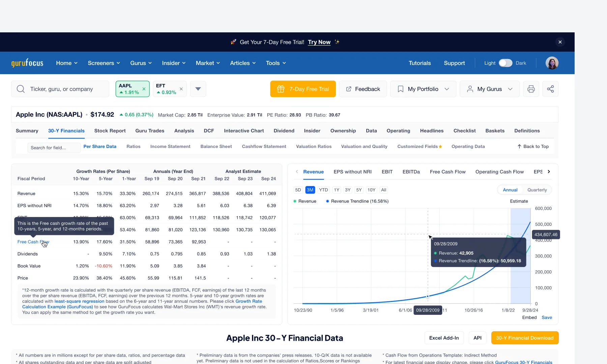Open the Tutorials link

click(420, 63)
